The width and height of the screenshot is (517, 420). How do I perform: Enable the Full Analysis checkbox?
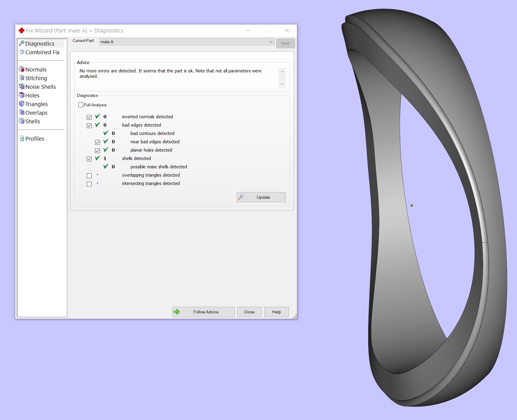[81, 105]
